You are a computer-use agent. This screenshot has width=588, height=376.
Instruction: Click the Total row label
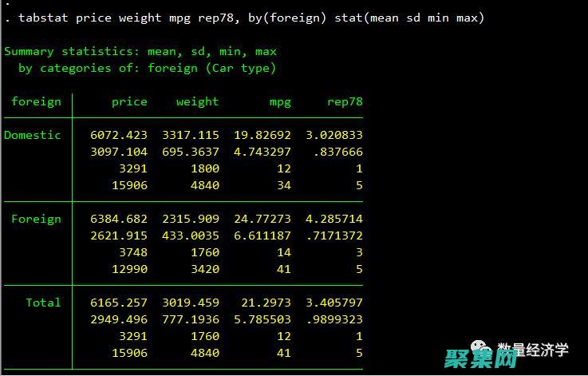pos(43,303)
